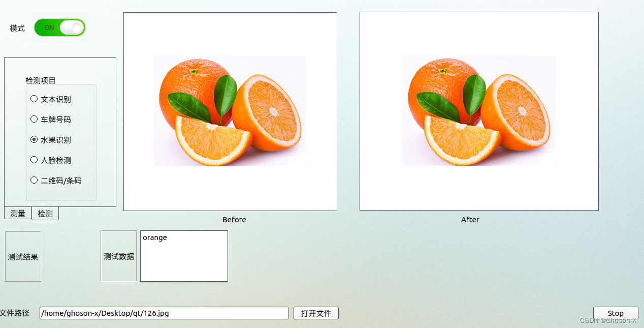
Task: Click the 检测项目 group title
Action: [41, 80]
